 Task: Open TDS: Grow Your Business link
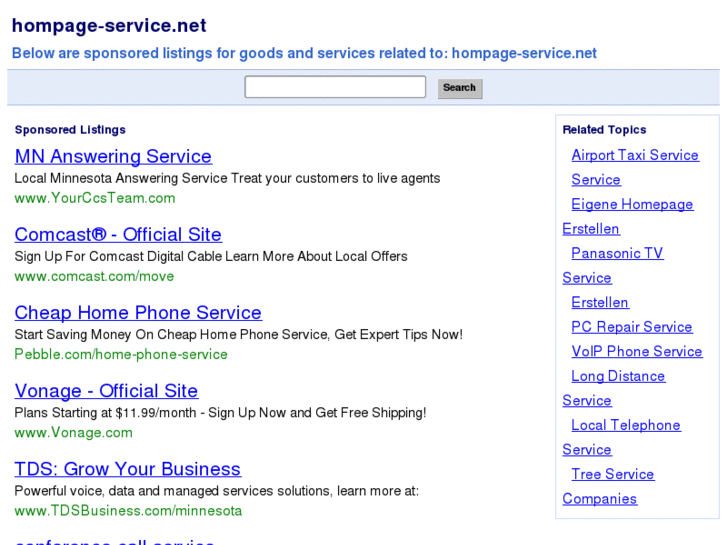click(x=128, y=469)
